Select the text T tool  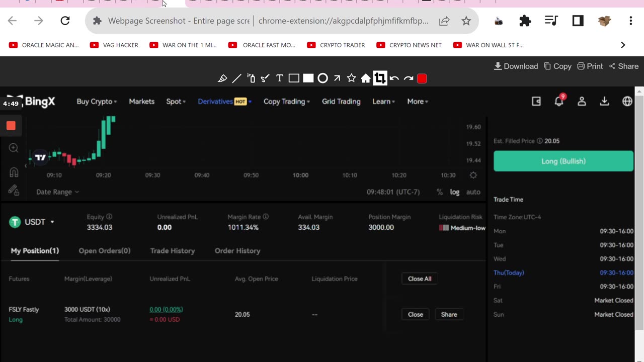coord(280,78)
